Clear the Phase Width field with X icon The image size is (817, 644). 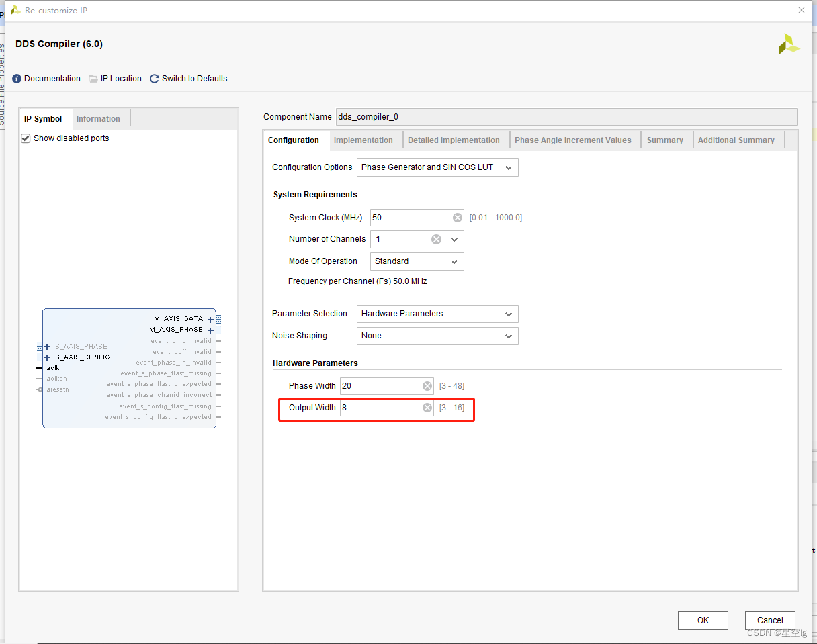pyautogui.click(x=427, y=386)
